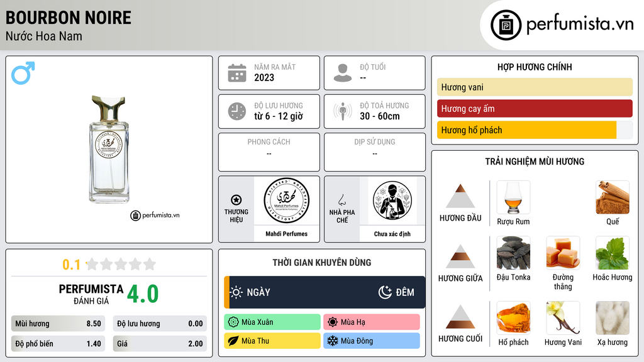Click the Hương đầu pyramid icon
The width and height of the screenshot is (644, 362).
coord(460,196)
